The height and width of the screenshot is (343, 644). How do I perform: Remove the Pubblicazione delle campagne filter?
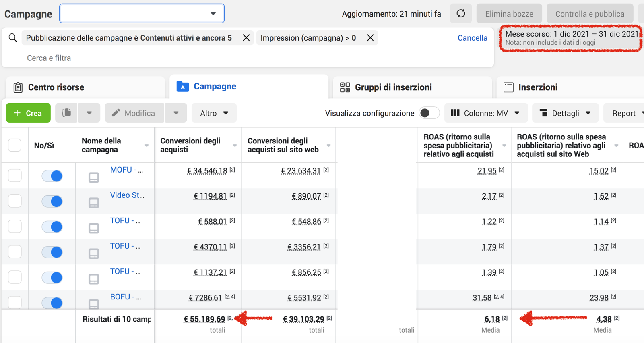(246, 38)
